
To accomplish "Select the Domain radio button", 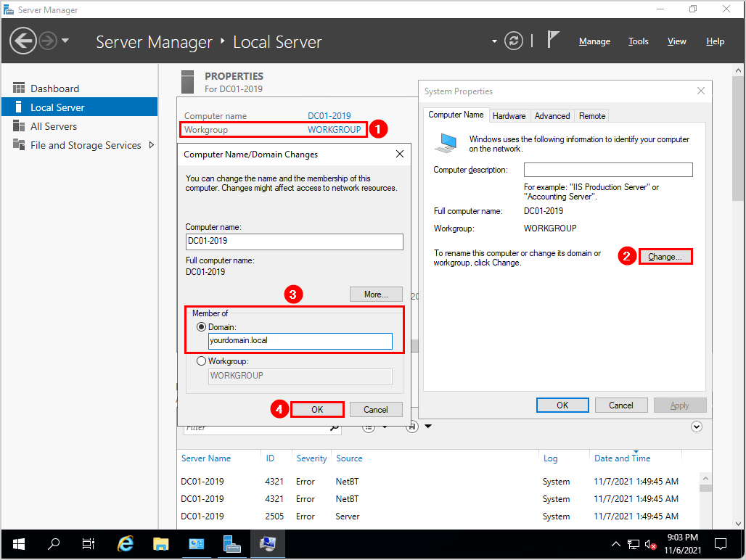I will pyautogui.click(x=201, y=327).
